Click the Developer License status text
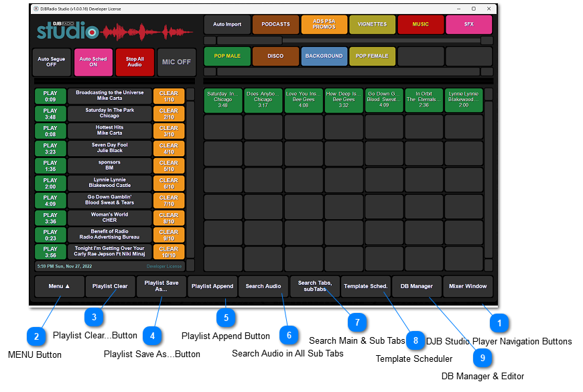This screenshot has width=583, height=392. coord(164,266)
